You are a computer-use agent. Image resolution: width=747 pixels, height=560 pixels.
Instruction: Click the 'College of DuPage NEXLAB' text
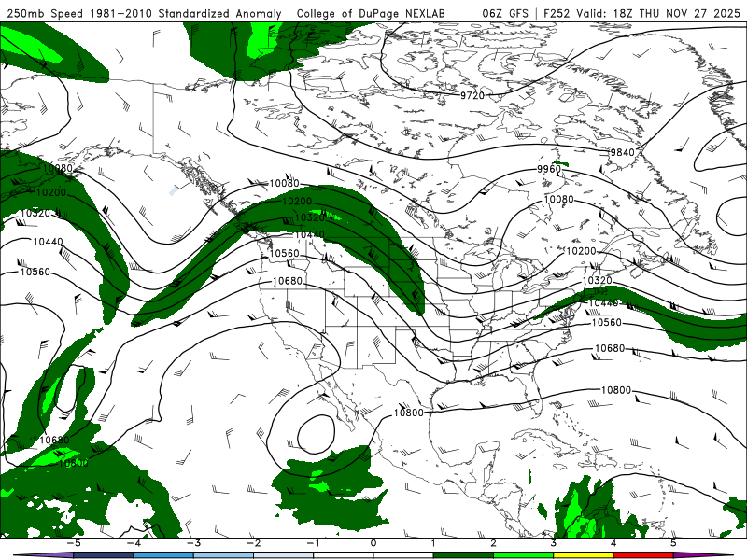pyautogui.click(x=371, y=13)
